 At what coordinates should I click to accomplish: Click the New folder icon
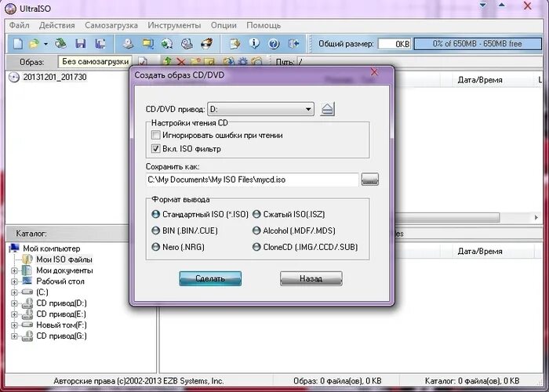[x=195, y=62]
